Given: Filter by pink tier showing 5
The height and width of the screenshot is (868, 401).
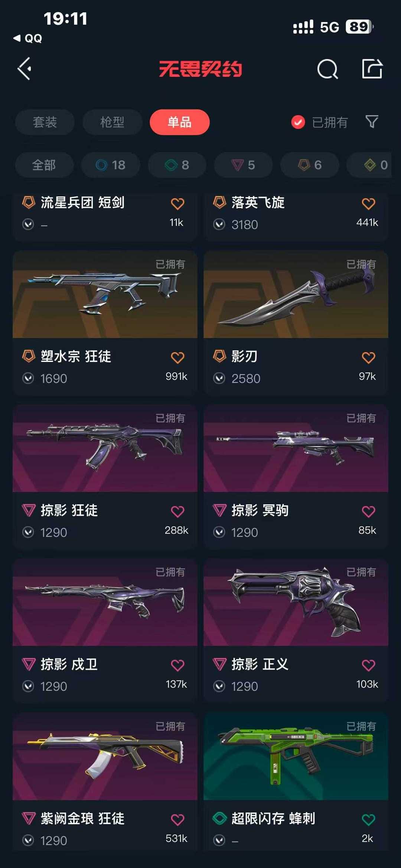Looking at the screenshot, I should [x=243, y=165].
